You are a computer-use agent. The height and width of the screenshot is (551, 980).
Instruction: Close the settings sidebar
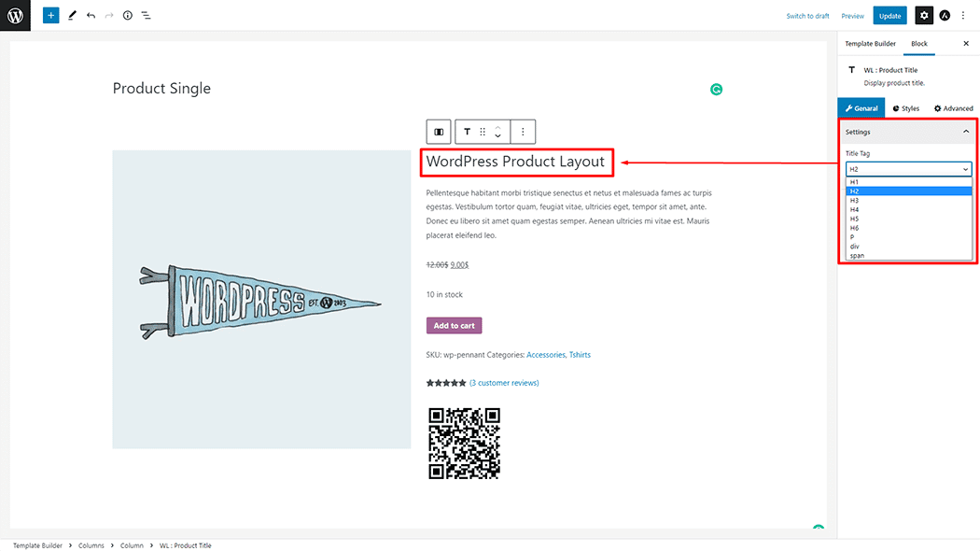966,44
